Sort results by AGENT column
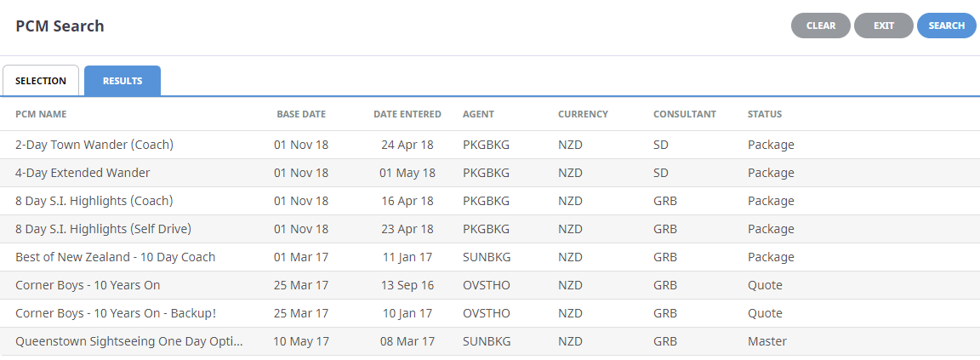Screen dimensions: 980x360 478,114
